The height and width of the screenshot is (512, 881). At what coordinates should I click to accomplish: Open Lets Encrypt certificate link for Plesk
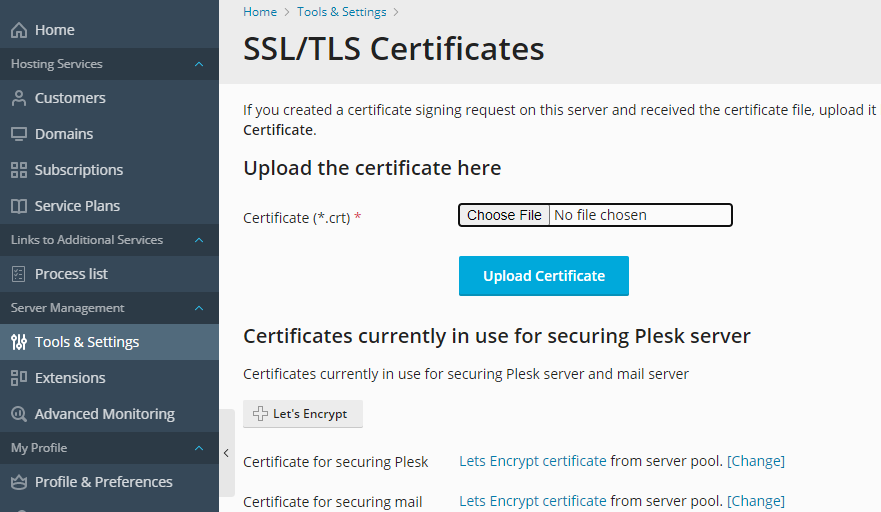click(x=533, y=461)
